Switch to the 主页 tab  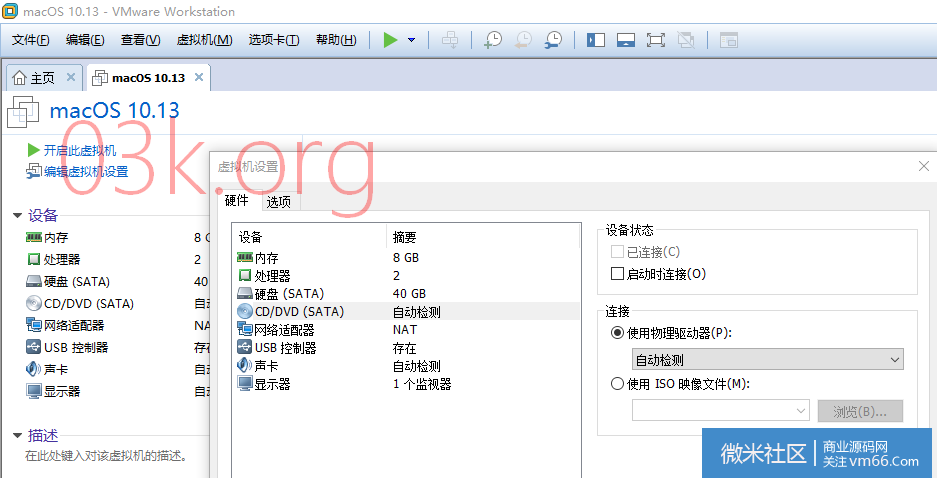pyautogui.click(x=43, y=78)
